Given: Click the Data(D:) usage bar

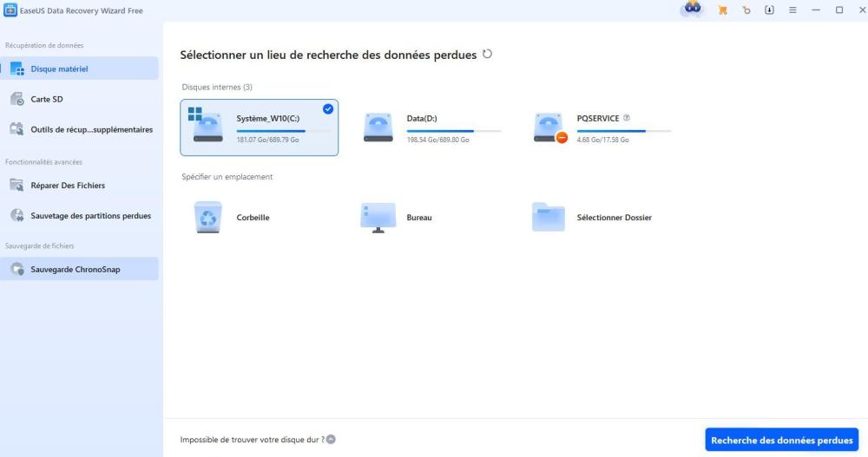Looking at the screenshot, I should [x=454, y=131].
